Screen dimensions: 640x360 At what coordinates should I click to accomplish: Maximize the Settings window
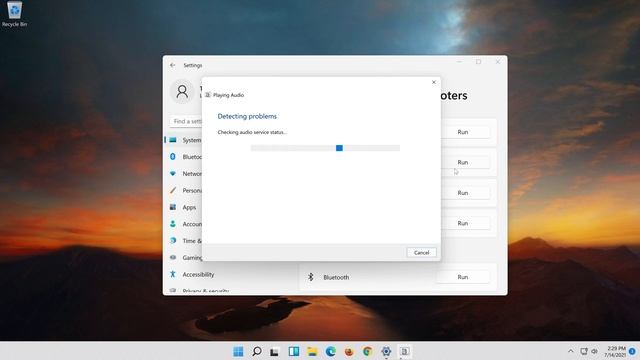point(478,62)
